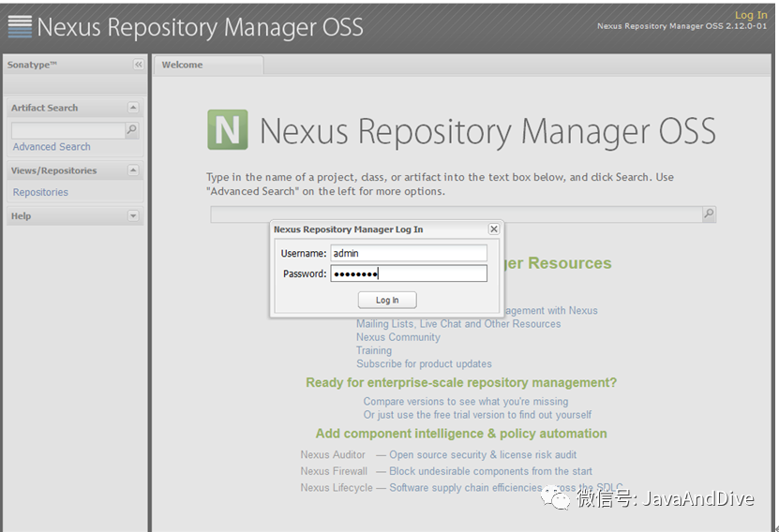This screenshot has height=532, width=779.
Task: Click the Nexus Firewall label
Action: pyautogui.click(x=334, y=471)
